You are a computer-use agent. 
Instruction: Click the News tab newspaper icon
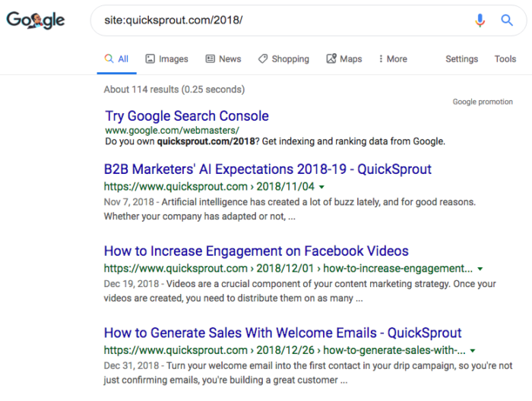pyautogui.click(x=210, y=58)
